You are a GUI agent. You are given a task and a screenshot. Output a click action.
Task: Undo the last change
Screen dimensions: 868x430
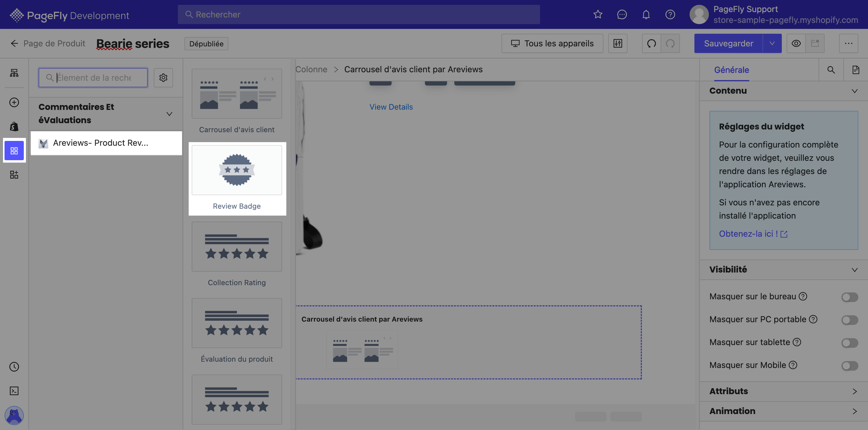pos(652,43)
